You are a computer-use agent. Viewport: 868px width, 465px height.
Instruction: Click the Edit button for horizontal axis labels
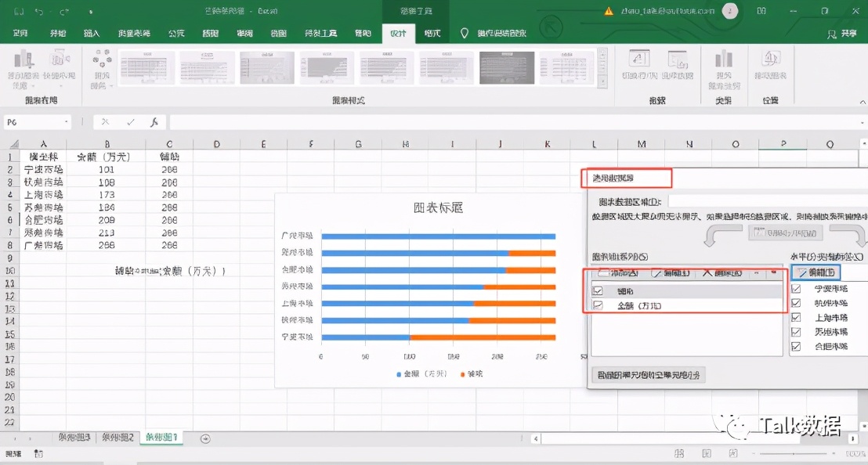816,272
